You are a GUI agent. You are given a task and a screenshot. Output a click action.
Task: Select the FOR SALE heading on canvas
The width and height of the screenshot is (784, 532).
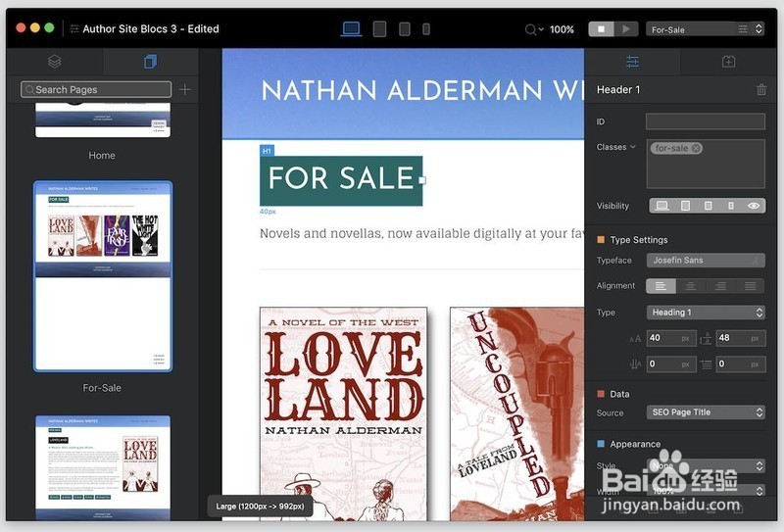point(341,180)
